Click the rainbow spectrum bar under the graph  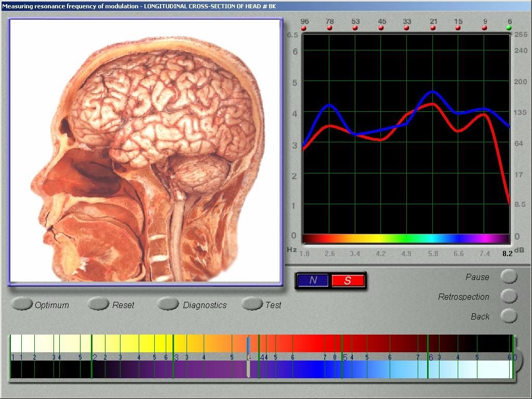coord(406,238)
